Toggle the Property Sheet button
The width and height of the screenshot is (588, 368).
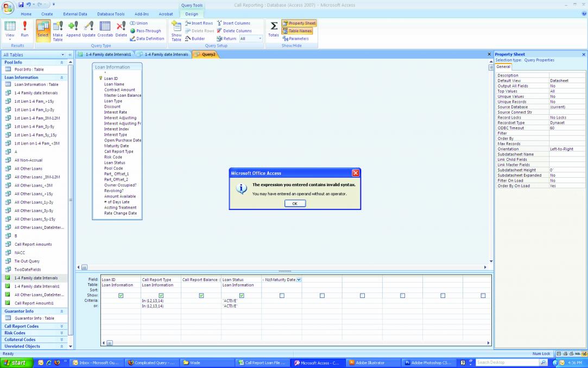point(299,23)
